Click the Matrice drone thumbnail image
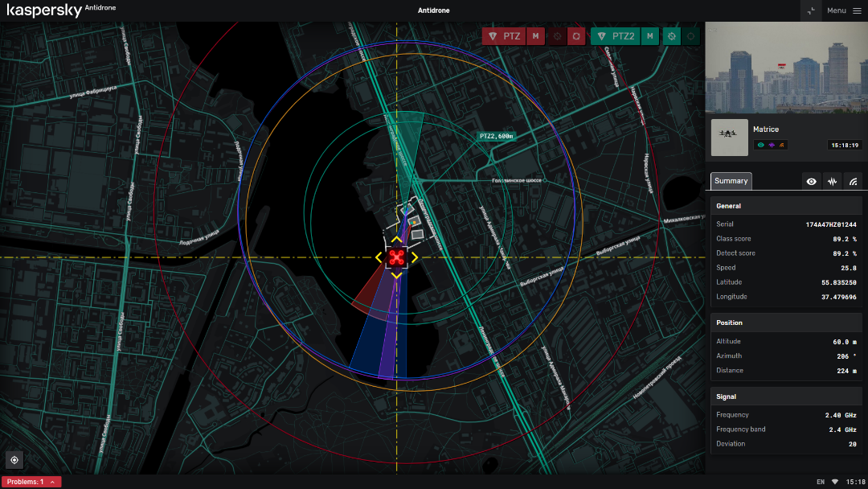The image size is (868, 489). click(x=729, y=137)
